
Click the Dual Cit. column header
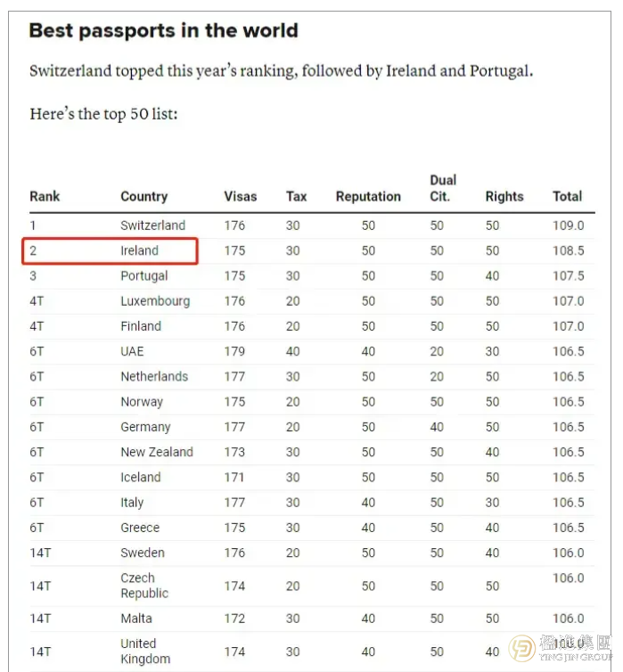tap(443, 188)
